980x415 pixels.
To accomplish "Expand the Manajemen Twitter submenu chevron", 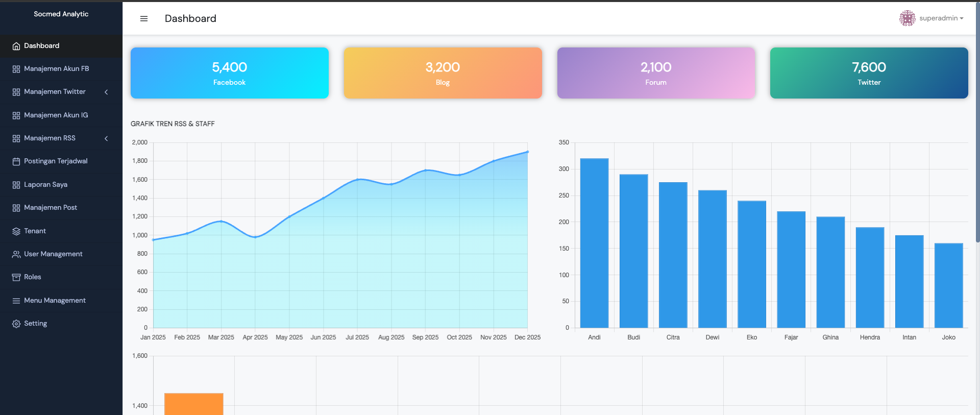I will click(x=106, y=92).
